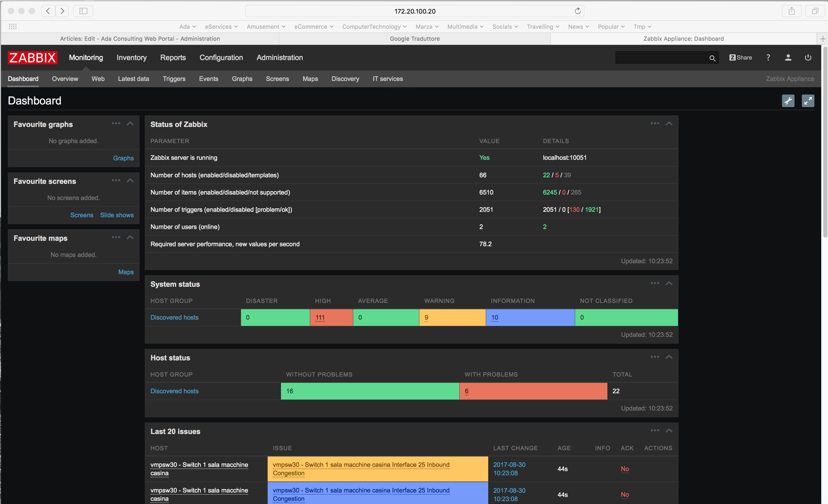This screenshot has height=504, width=828.
Task: Click the Safari address bar
Action: 415,11
